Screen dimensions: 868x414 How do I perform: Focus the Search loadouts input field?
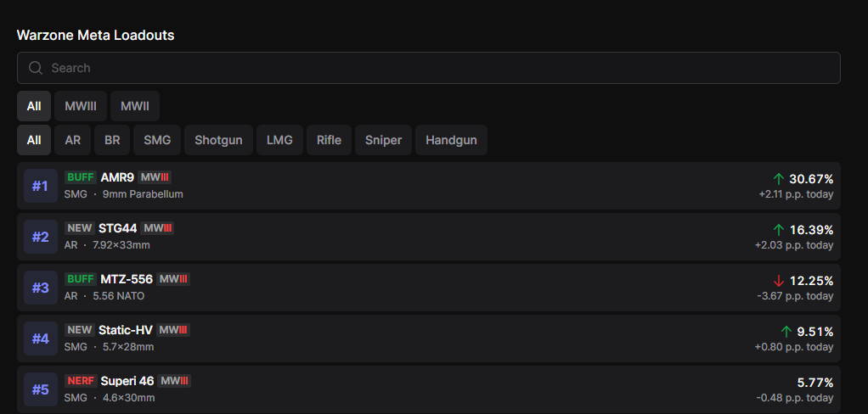tap(428, 68)
